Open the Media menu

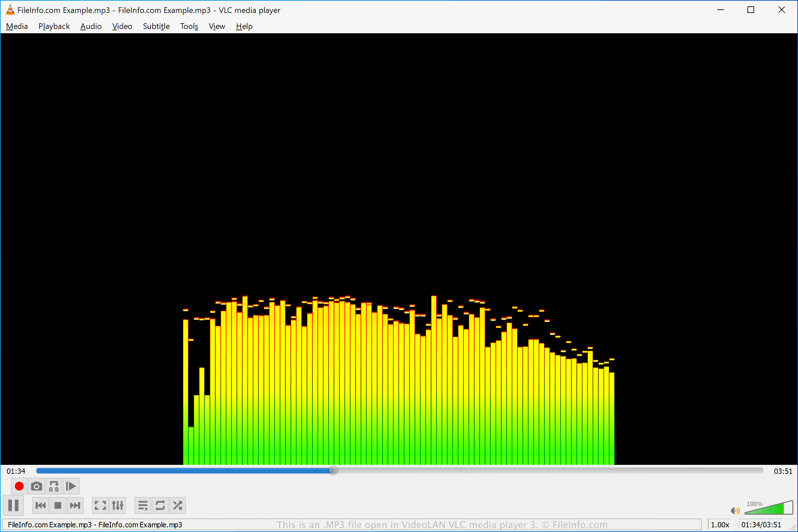17,26
